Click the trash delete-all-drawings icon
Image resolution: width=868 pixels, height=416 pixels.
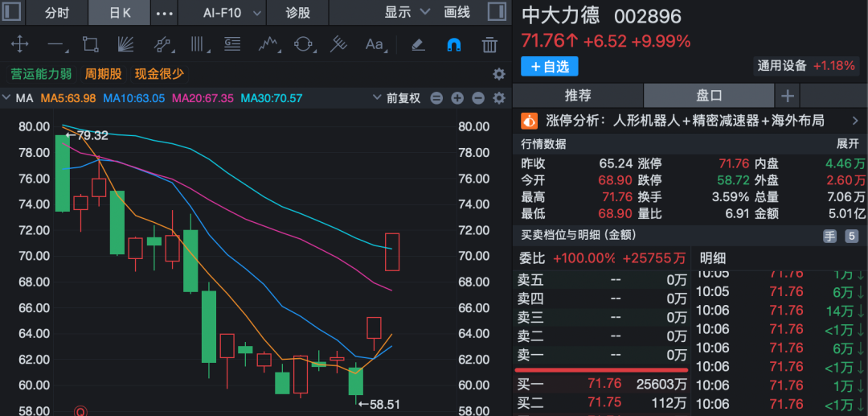tap(489, 44)
